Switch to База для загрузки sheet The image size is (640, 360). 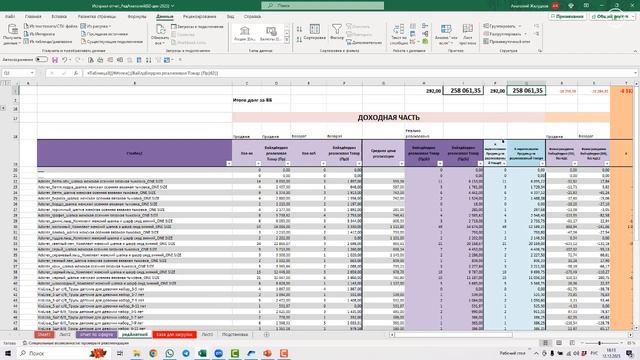point(174,334)
